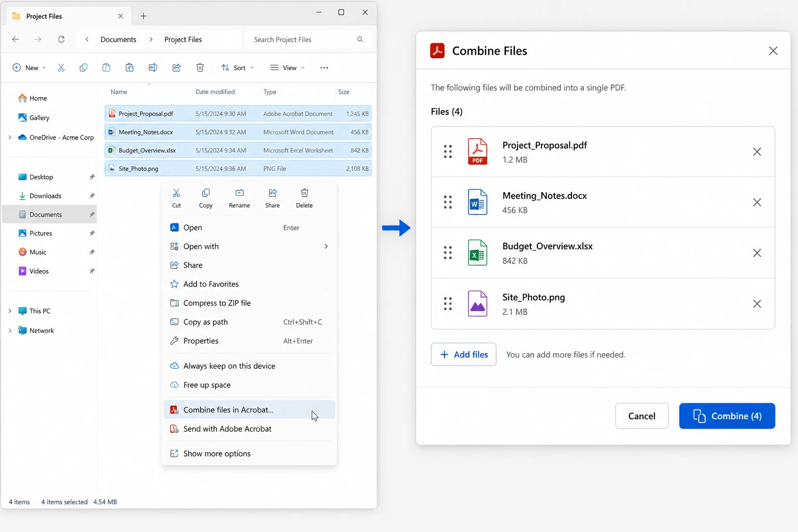Choose Compress to ZIP file
Image resolution: width=798 pixels, height=532 pixels.
[x=249, y=303]
